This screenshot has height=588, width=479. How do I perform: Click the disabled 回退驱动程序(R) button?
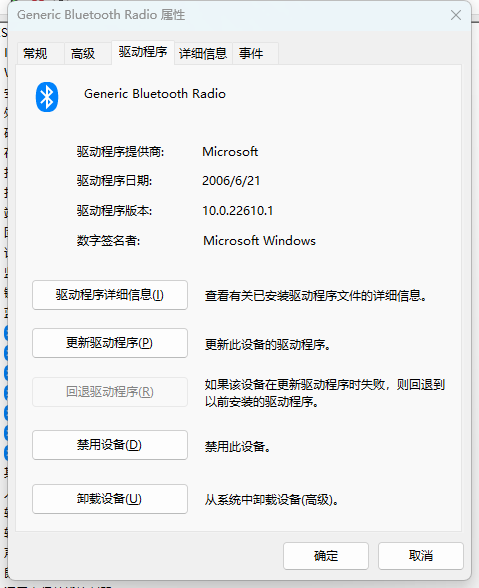tap(110, 392)
